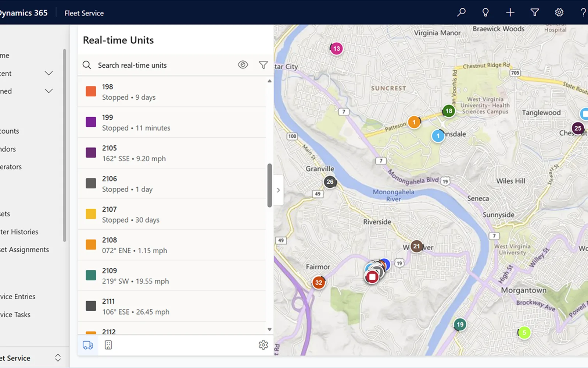Switch to the buildings tab icon
Viewport: 588px width, 368px height.
108,345
